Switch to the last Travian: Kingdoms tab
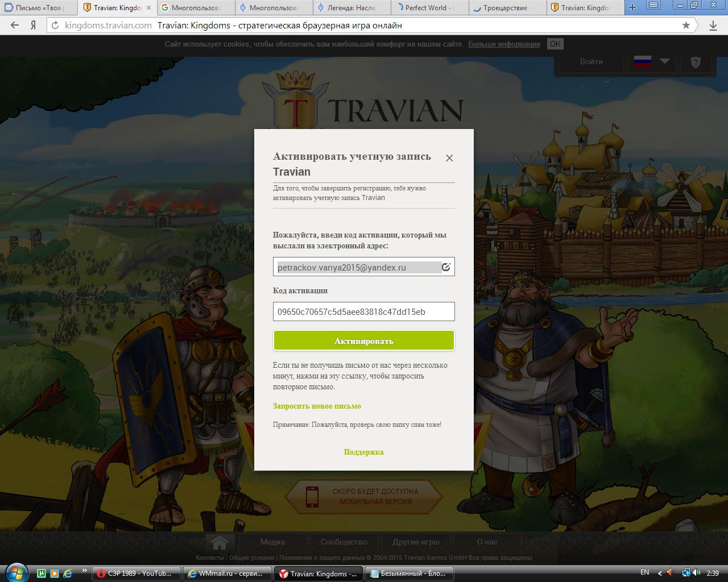The height and width of the screenshot is (582, 728). pos(586,7)
